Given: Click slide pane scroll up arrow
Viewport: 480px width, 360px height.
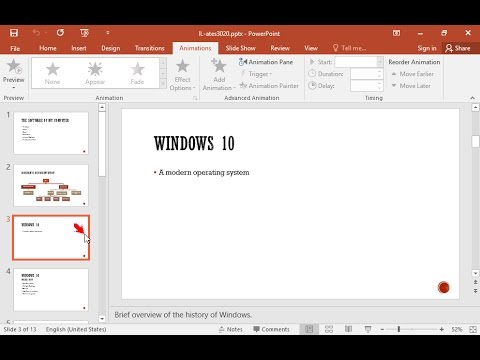Looking at the screenshot, I should pyautogui.click(x=476, y=107).
